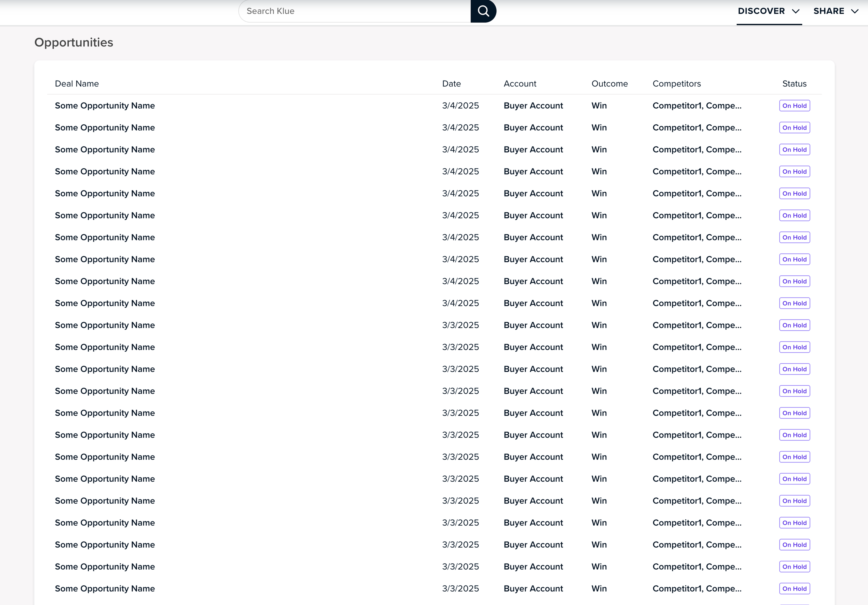
Task: Sort by Date column header
Action: pos(451,84)
